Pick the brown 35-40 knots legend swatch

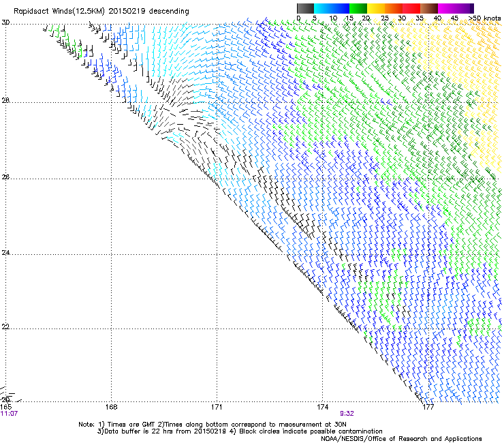(x=429, y=8)
